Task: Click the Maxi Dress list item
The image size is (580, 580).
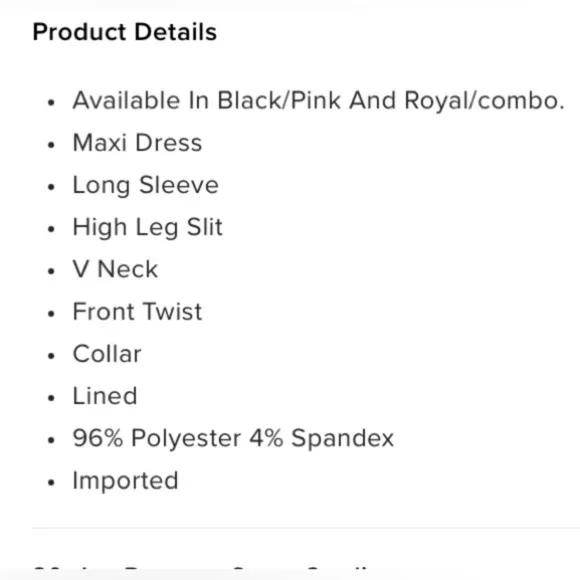Action: [137, 143]
